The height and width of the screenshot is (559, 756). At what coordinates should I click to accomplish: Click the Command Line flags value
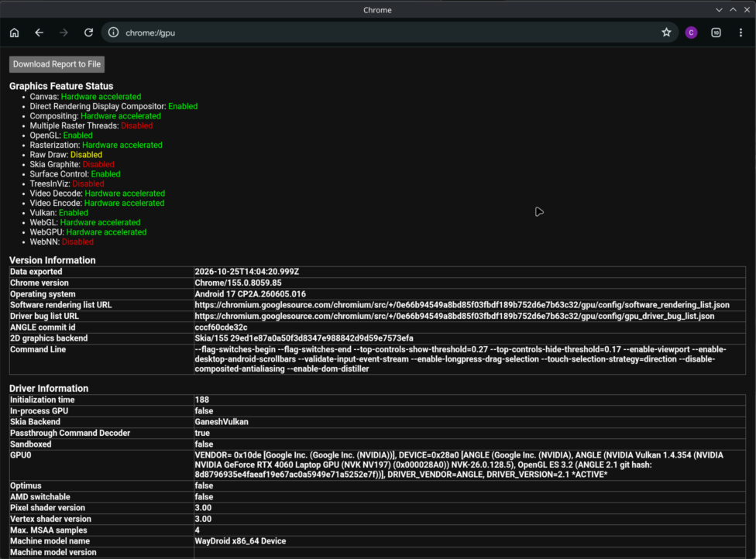(x=461, y=359)
